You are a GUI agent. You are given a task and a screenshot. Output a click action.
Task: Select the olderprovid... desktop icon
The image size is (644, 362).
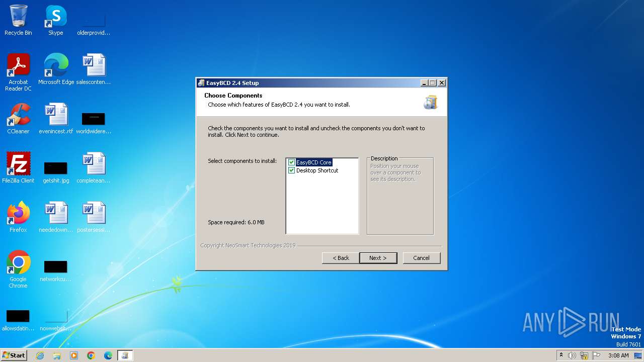(94, 23)
